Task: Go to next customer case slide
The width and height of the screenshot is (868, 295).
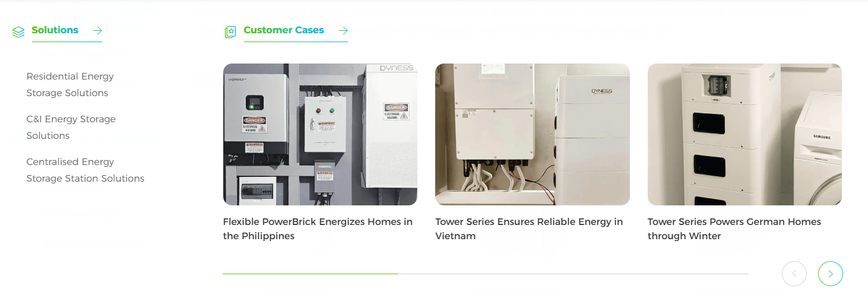Action: click(x=830, y=274)
